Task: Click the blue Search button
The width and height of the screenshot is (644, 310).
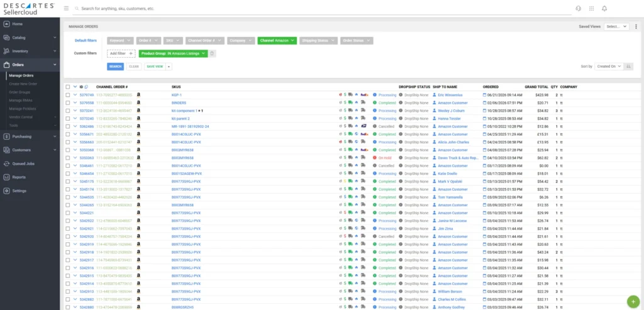Action: 116,67
